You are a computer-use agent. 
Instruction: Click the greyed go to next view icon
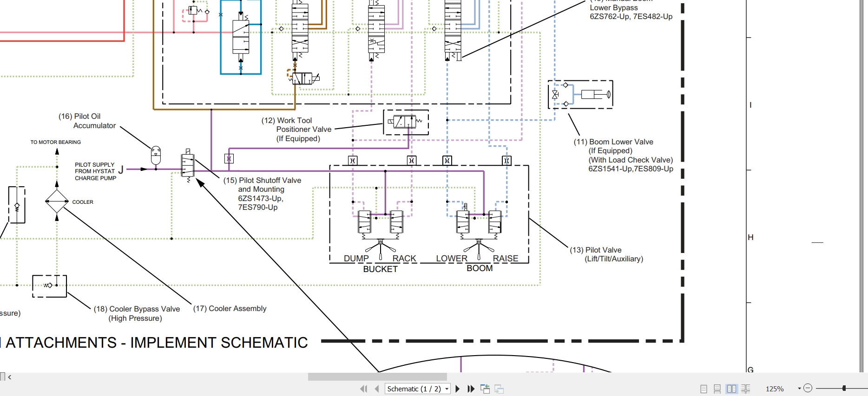pyautogui.click(x=500, y=389)
